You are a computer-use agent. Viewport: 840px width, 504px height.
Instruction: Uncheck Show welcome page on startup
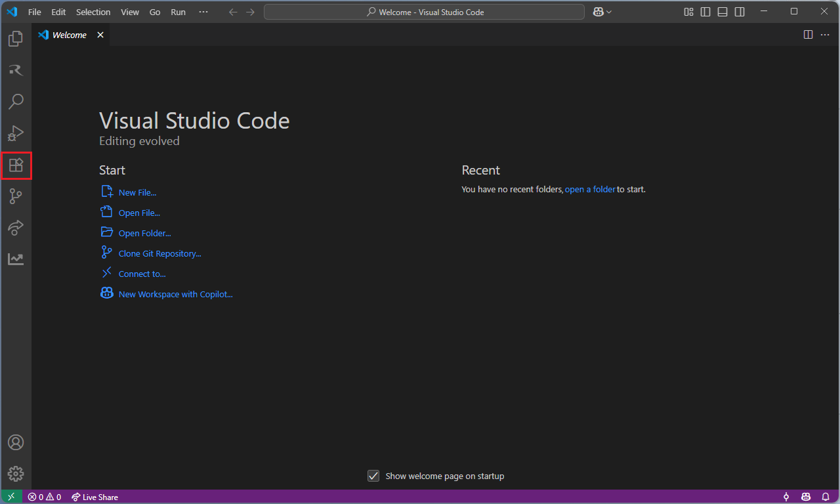373,476
